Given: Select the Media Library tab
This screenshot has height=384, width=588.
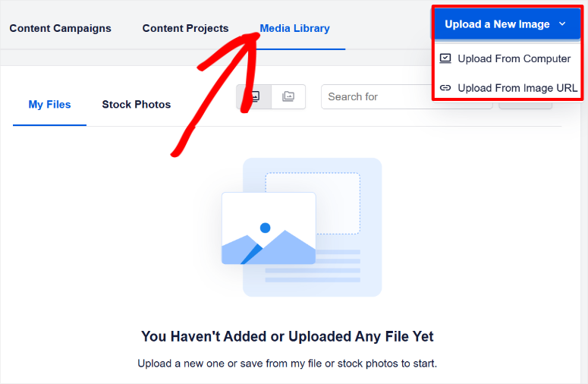Looking at the screenshot, I should point(294,29).
